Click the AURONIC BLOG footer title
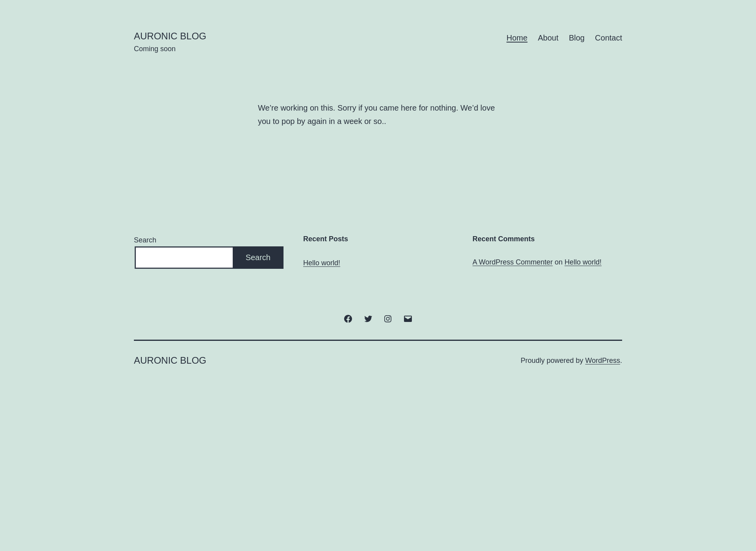Image resolution: width=756 pixels, height=551 pixels. click(170, 360)
